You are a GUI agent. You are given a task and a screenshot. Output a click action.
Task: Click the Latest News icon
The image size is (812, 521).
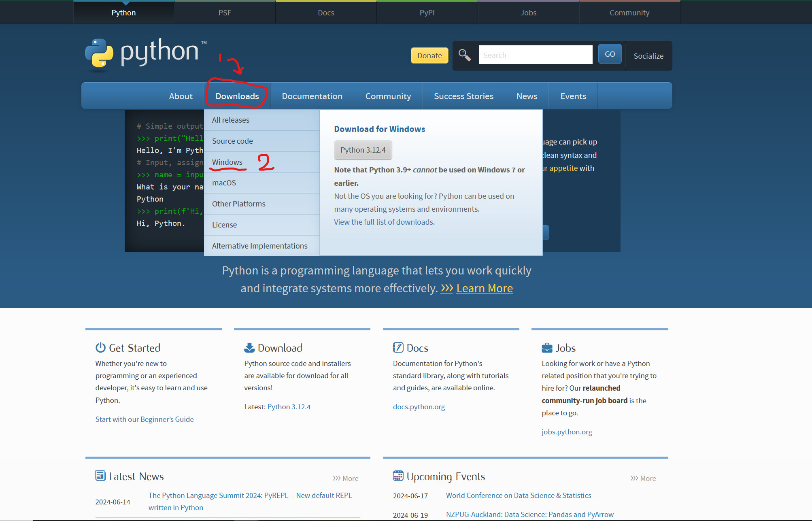point(100,476)
